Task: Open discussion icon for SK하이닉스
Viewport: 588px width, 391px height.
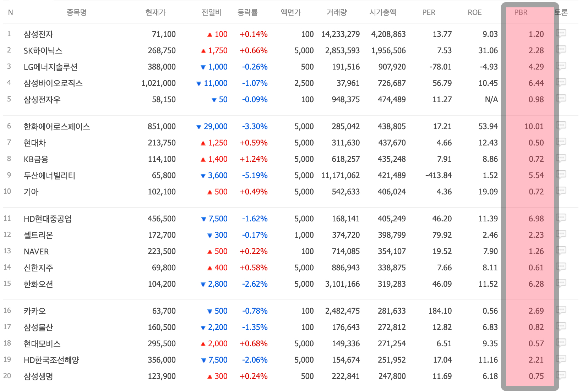Action: (561, 50)
